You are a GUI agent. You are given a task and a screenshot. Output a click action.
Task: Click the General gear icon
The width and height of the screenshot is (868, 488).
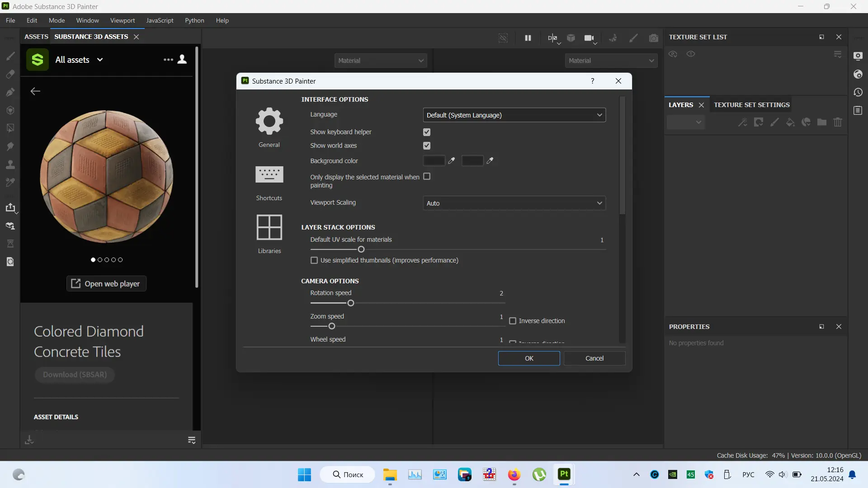coord(269,121)
